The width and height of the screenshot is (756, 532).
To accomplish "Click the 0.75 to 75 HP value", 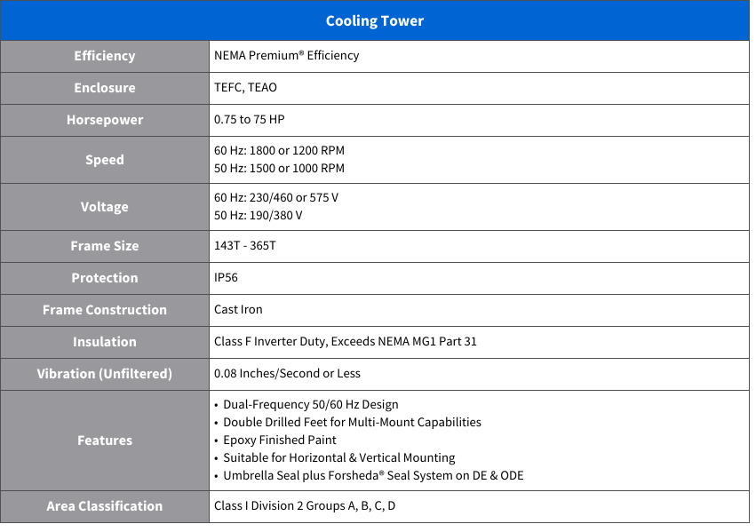I will pyautogui.click(x=249, y=120).
